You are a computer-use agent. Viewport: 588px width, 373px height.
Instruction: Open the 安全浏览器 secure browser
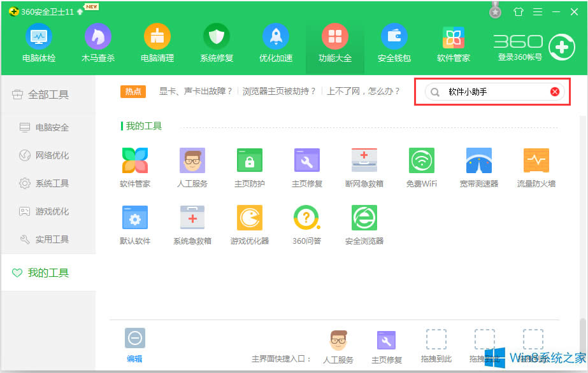pos(364,222)
